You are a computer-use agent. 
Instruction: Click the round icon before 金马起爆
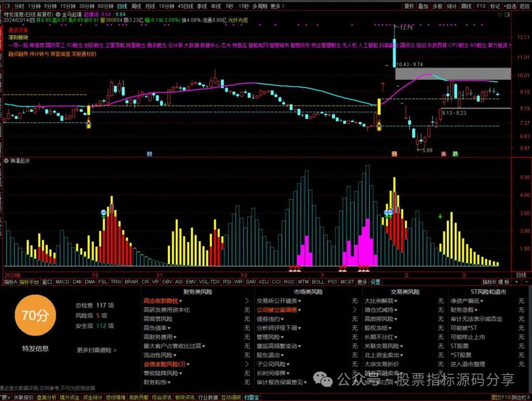[x=58, y=15]
